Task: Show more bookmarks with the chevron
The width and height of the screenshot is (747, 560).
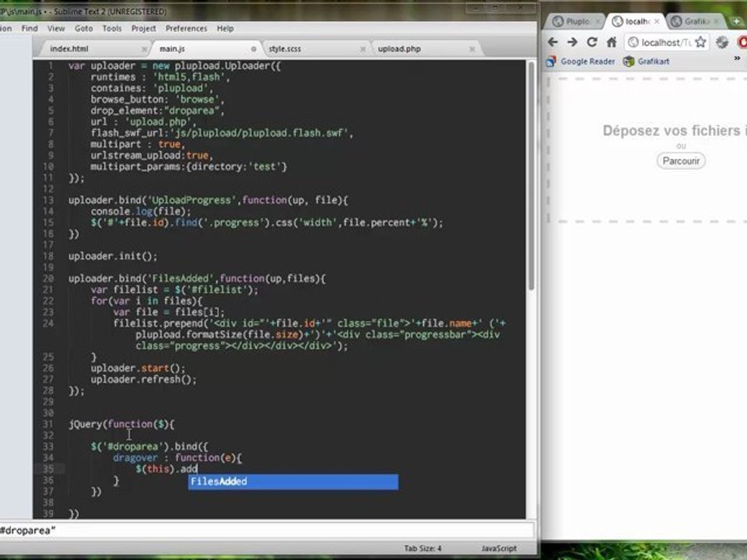Action: (737, 58)
